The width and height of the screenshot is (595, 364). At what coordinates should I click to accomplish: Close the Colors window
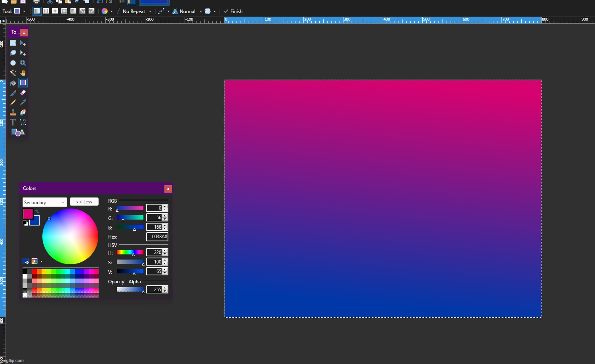click(168, 189)
